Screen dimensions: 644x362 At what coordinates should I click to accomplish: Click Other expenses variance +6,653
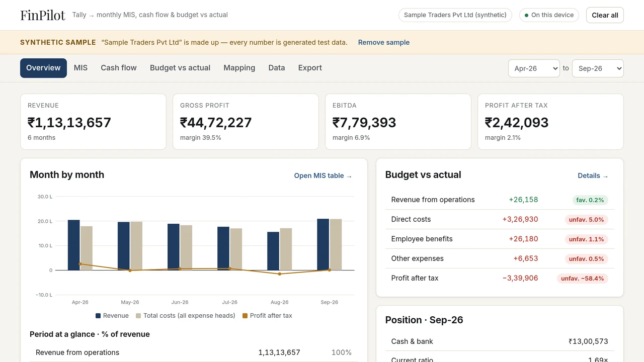point(526,258)
